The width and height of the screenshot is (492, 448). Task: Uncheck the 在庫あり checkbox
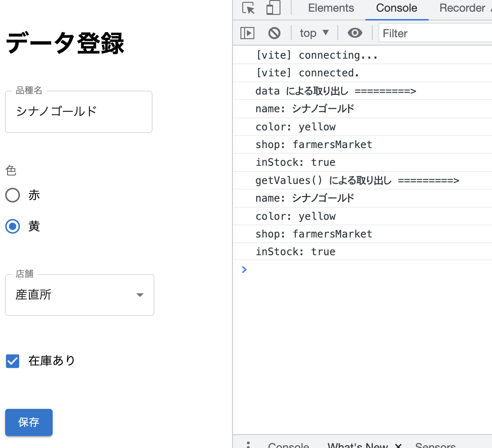pyautogui.click(x=13, y=361)
